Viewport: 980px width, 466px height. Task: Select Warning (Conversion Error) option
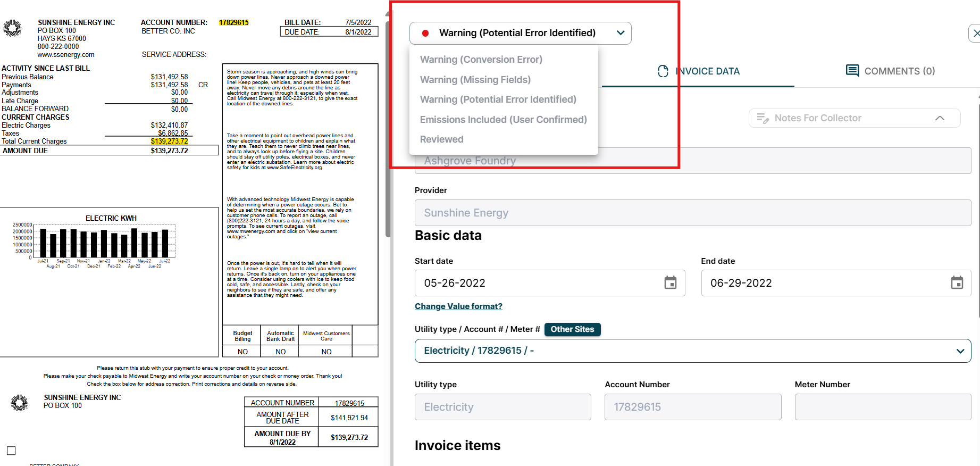click(x=481, y=60)
